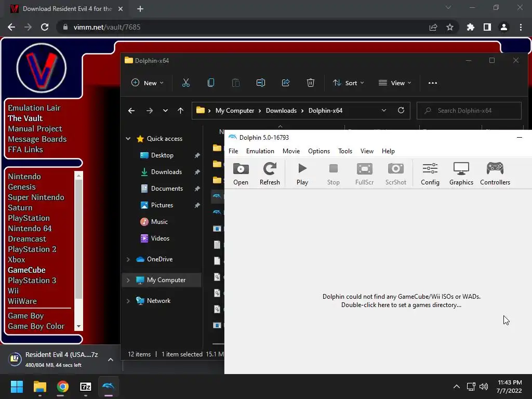Click the set games directory message

402,301
